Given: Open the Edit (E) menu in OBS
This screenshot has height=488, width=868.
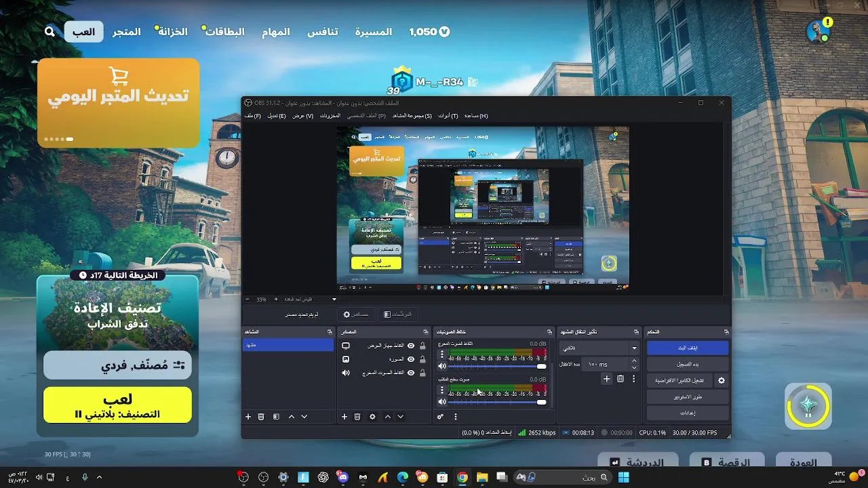Looking at the screenshot, I should click(x=277, y=116).
